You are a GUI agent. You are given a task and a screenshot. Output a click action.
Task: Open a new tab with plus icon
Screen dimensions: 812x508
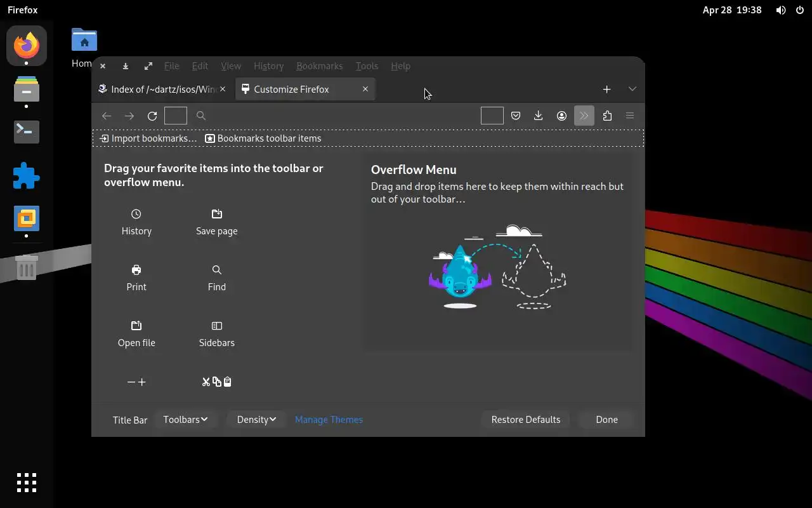pyautogui.click(x=606, y=90)
